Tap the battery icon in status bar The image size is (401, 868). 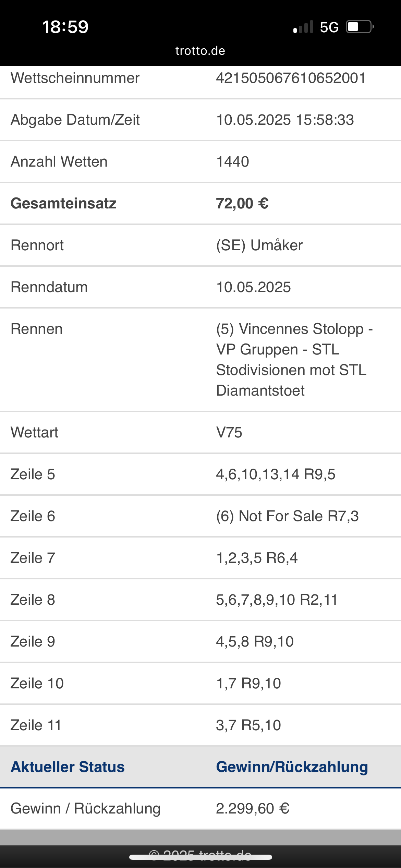click(x=360, y=27)
